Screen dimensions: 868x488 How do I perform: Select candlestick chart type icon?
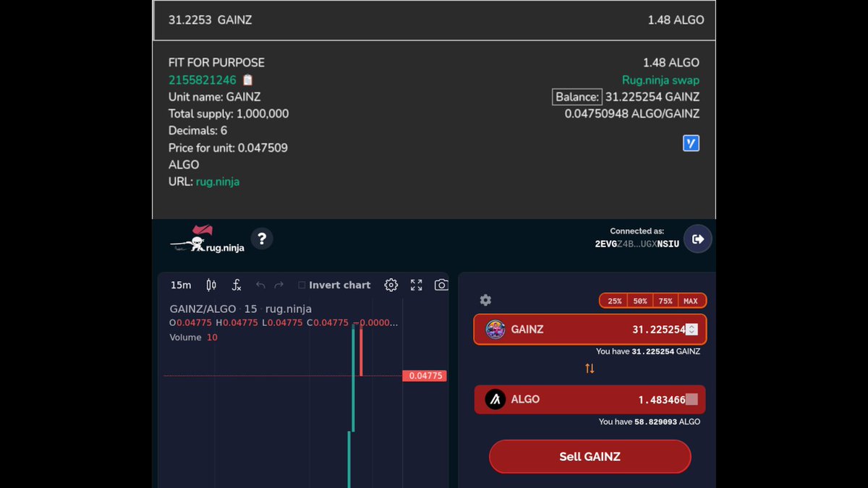[211, 285]
